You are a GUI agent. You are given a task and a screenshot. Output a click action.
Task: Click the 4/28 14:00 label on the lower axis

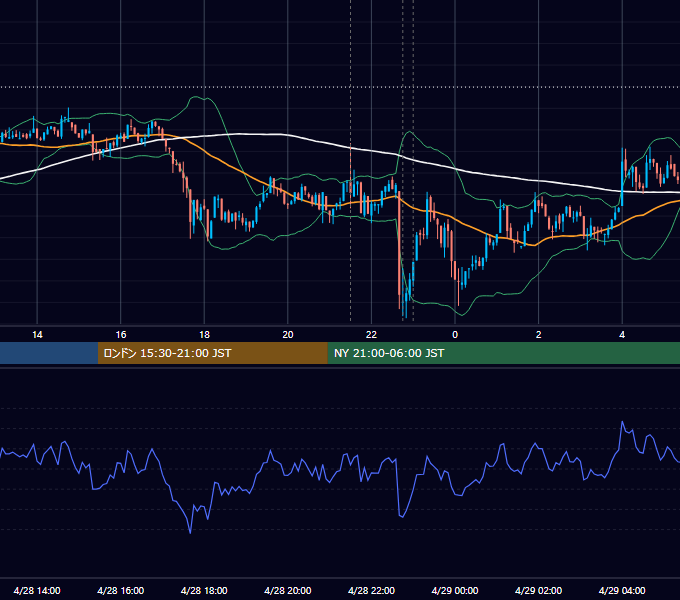(x=37, y=590)
